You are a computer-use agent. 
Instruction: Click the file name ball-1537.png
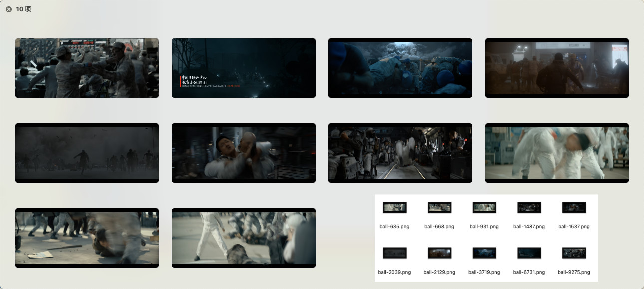(x=574, y=226)
